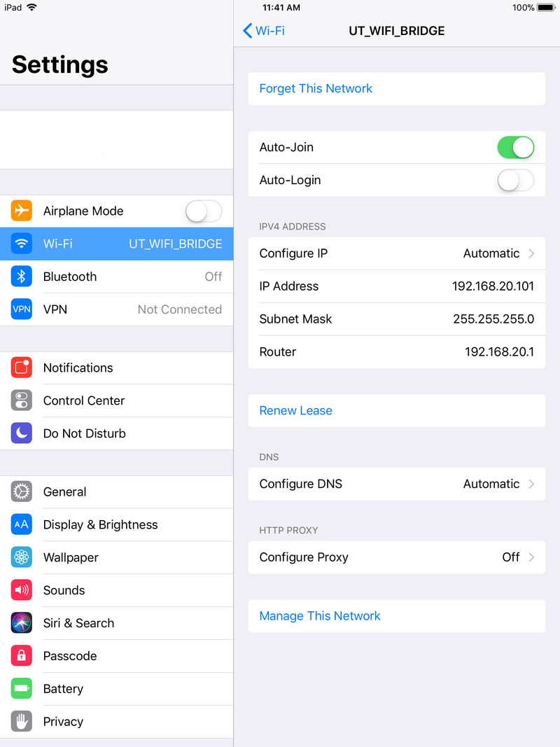This screenshot has height=747, width=560.
Task: Click Renew Lease
Action: coord(295,410)
